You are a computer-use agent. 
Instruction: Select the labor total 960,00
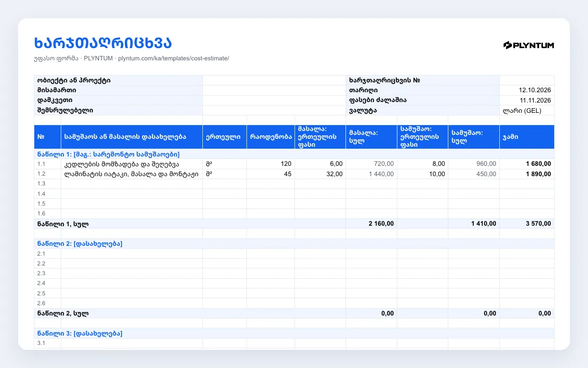[x=474, y=164]
